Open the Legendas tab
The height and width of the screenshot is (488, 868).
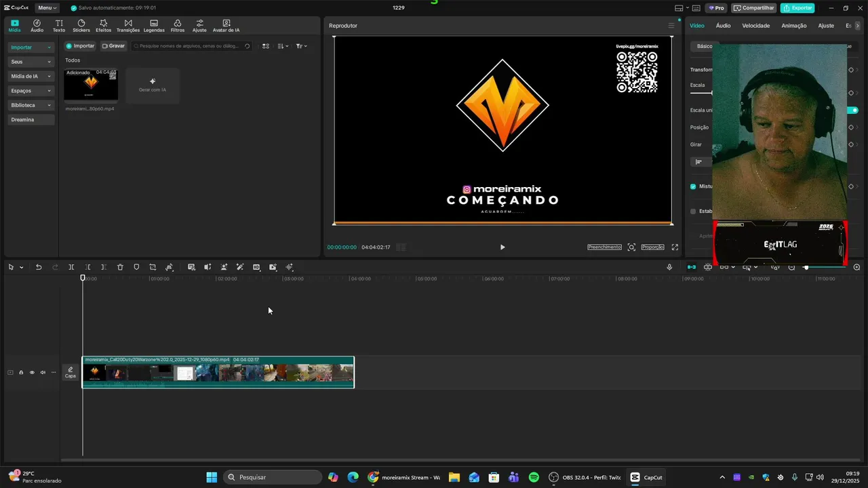pyautogui.click(x=154, y=26)
